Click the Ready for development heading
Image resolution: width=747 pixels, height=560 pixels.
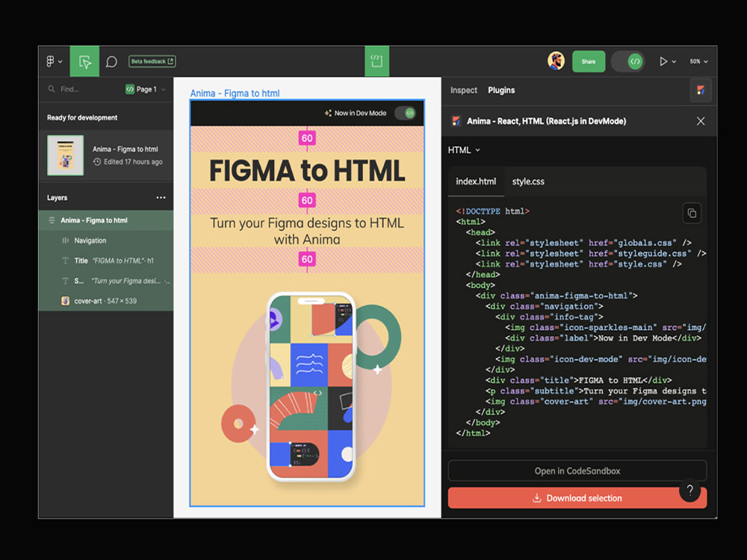click(x=82, y=118)
